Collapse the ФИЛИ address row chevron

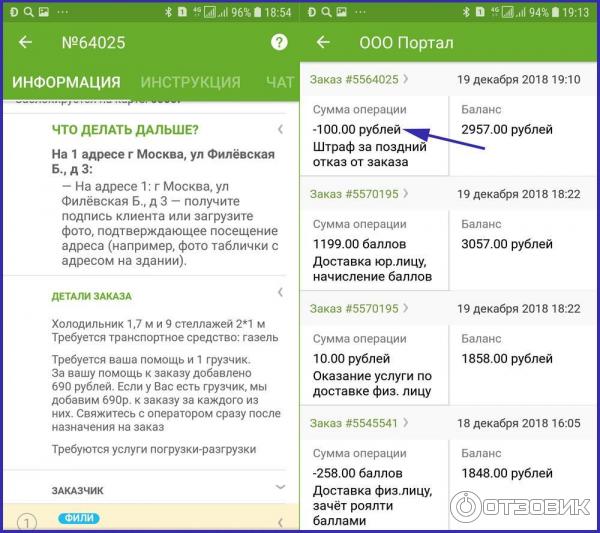tap(280, 522)
